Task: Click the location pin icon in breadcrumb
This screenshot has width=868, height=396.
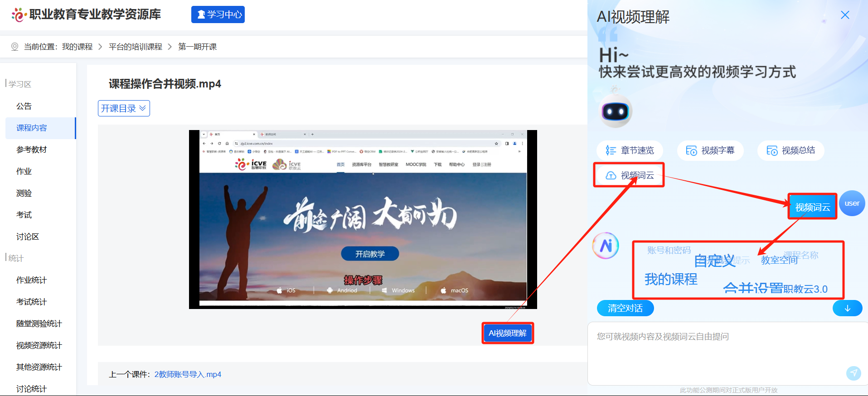Action: [x=15, y=47]
